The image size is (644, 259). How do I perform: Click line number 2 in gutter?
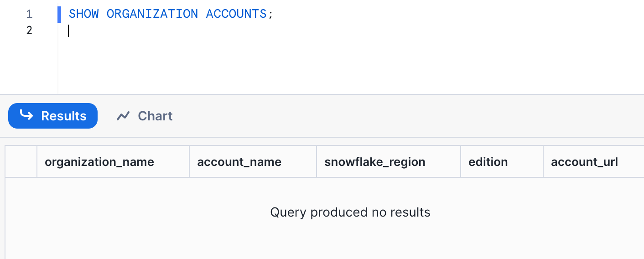point(29,31)
